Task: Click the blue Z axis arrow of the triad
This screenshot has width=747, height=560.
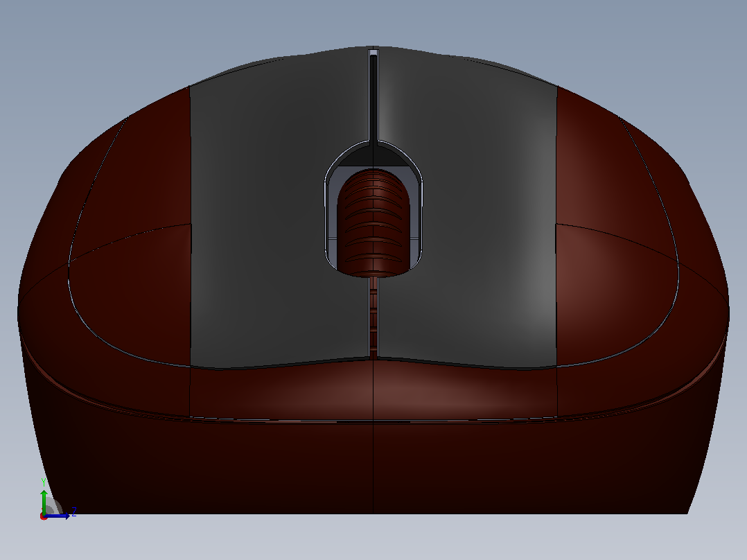Action: tap(58, 516)
